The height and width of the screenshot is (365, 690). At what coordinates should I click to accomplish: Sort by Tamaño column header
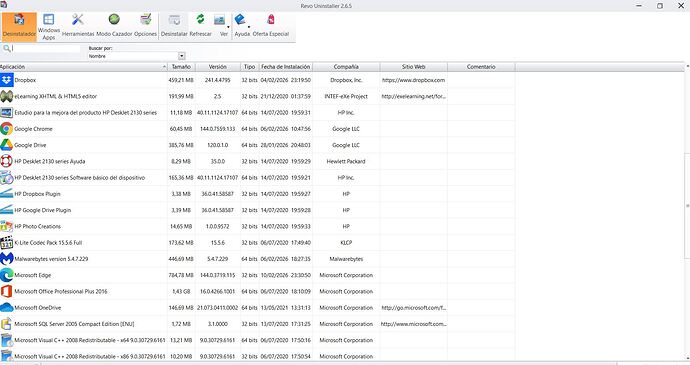[x=181, y=67]
